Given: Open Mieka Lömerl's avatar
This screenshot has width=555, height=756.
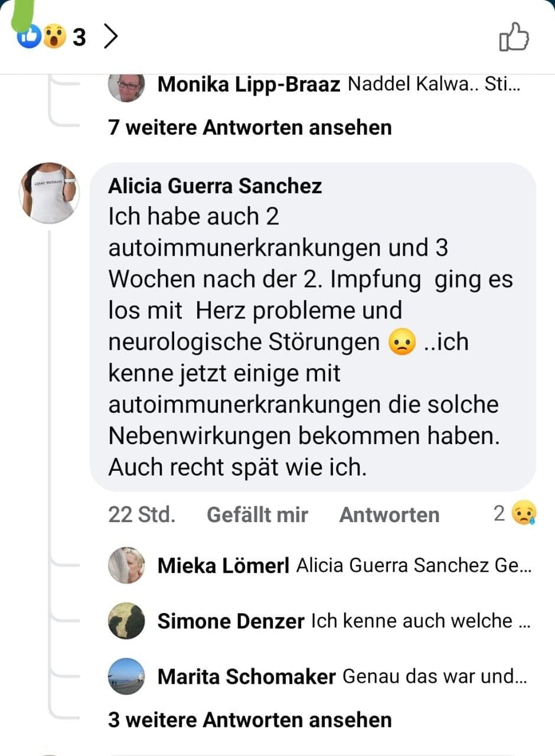Looking at the screenshot, I should click(126, 565).
